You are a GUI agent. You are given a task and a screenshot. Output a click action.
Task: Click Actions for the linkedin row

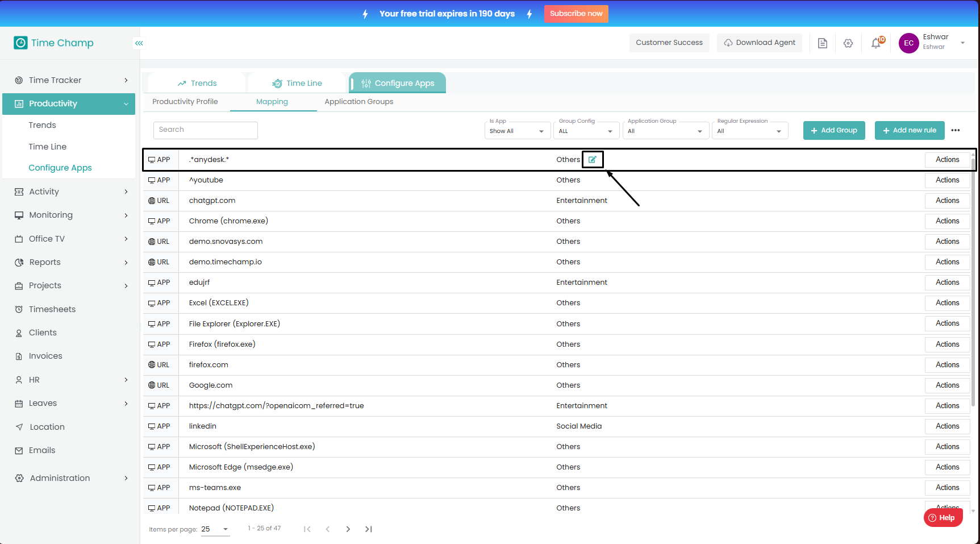point(948,426)
